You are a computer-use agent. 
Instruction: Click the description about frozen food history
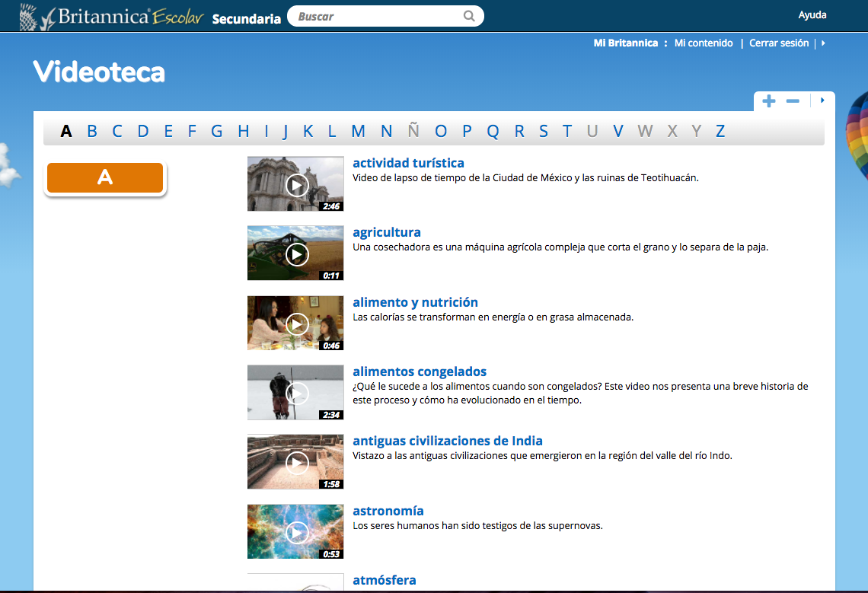580,393
